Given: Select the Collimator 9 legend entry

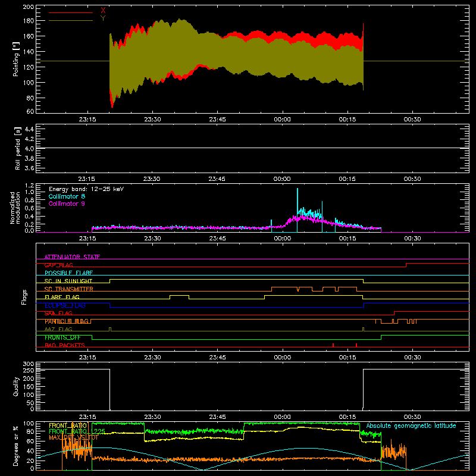Looking at the screenshot, I should click(67, 203).
